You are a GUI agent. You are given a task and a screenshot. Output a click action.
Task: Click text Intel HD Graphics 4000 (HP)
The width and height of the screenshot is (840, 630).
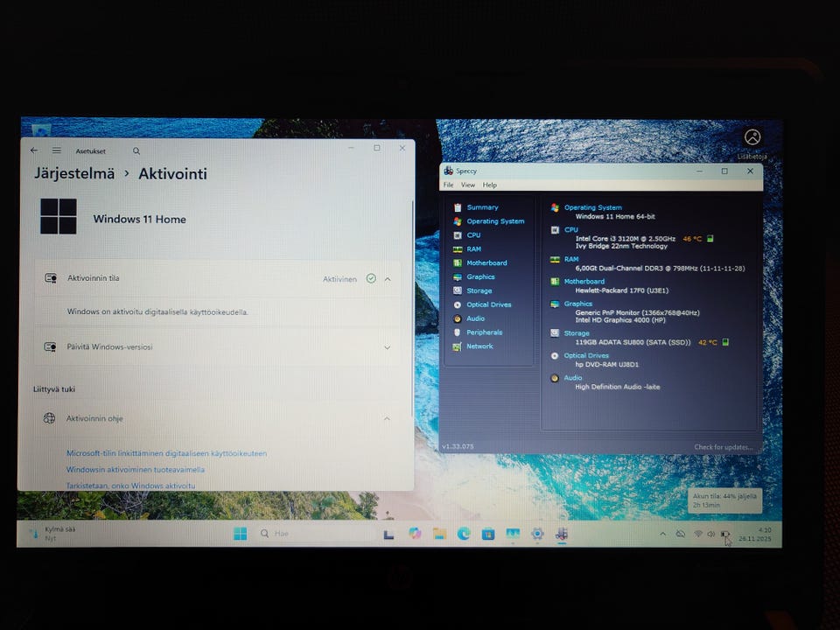pos(620,320)
